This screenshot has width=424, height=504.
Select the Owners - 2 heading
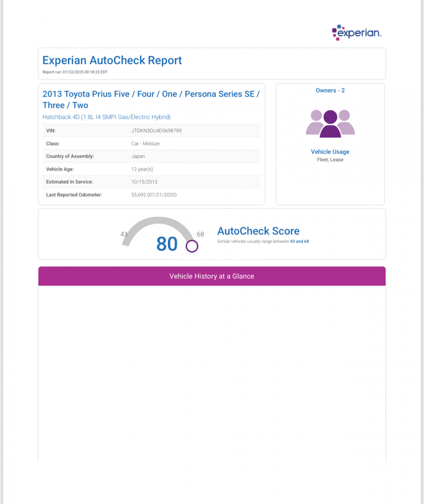[x=330, y=90]
